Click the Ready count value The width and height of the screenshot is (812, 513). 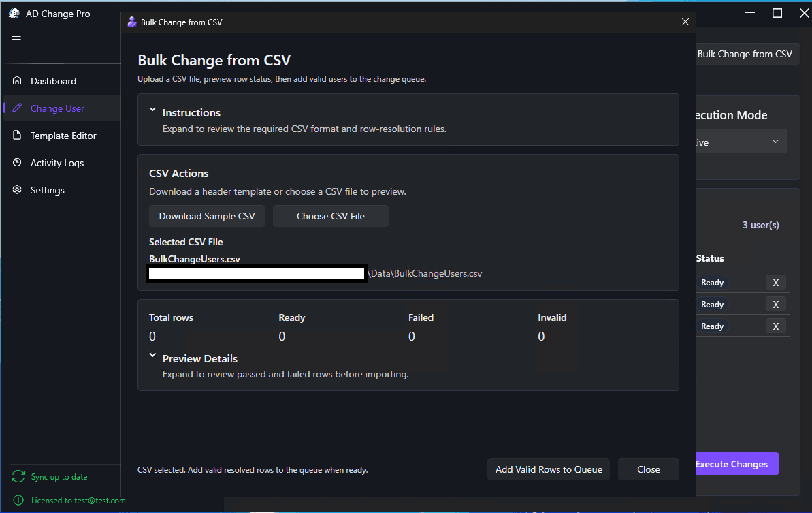pos(282,337)
